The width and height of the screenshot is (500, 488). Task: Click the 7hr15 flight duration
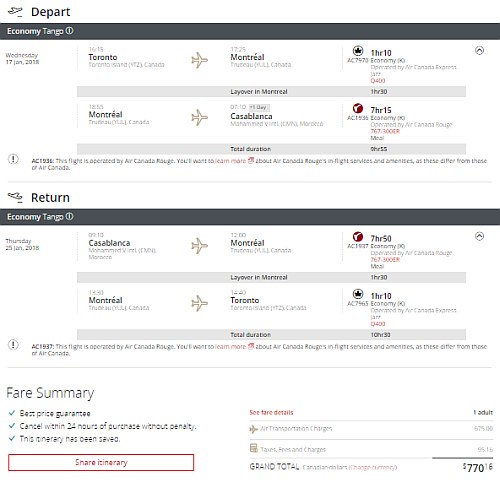(381, 110)
